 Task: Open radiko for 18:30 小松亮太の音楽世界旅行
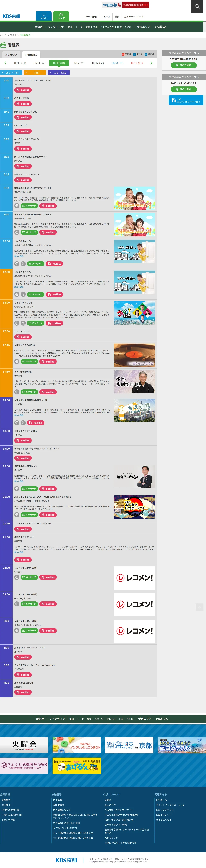[x=23, y=440]
